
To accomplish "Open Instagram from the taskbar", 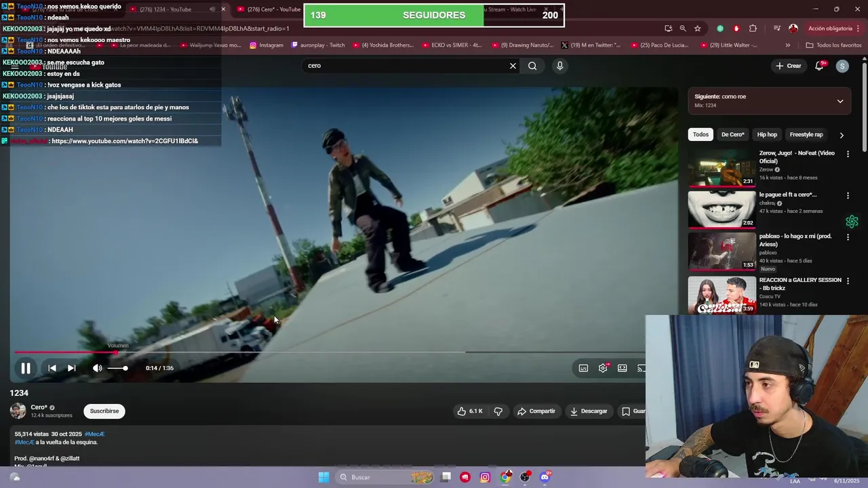I will click(485, 477).
